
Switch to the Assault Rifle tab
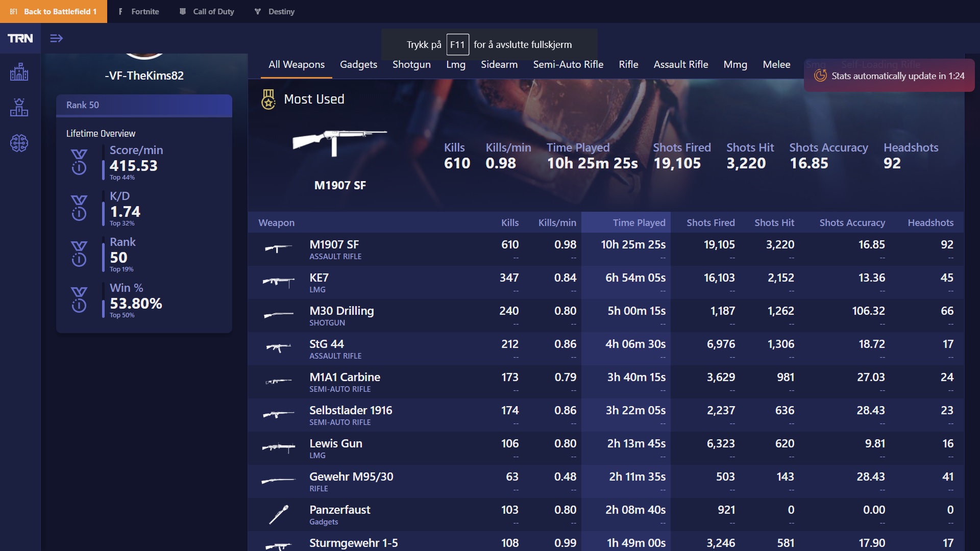681,65
